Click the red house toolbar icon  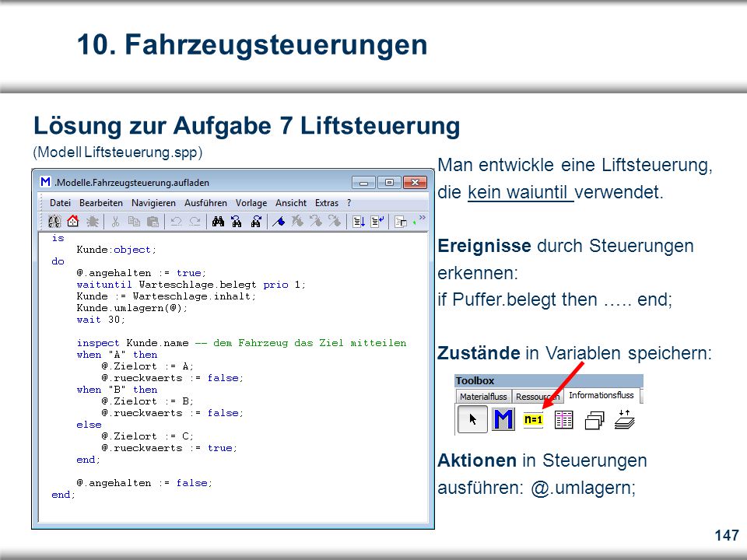tap(73, 222)
